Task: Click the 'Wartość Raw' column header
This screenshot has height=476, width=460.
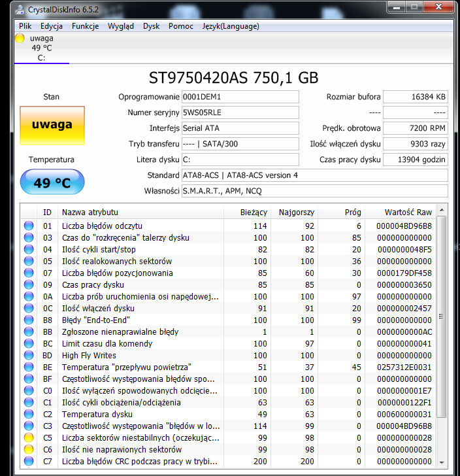Action: 401,212
